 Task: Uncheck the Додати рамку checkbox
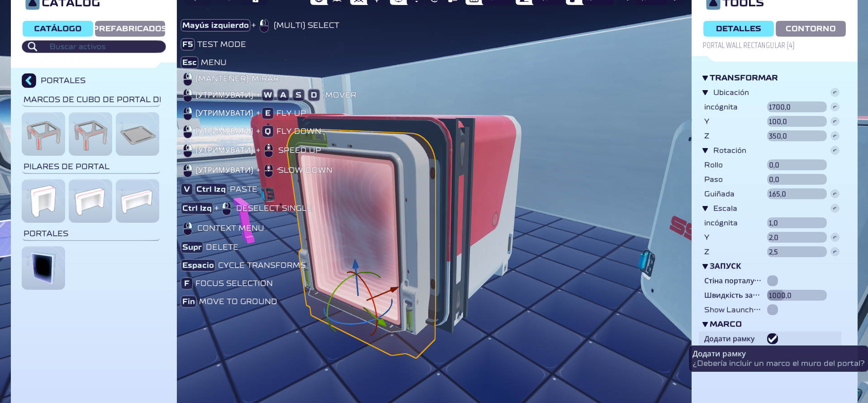773,339
